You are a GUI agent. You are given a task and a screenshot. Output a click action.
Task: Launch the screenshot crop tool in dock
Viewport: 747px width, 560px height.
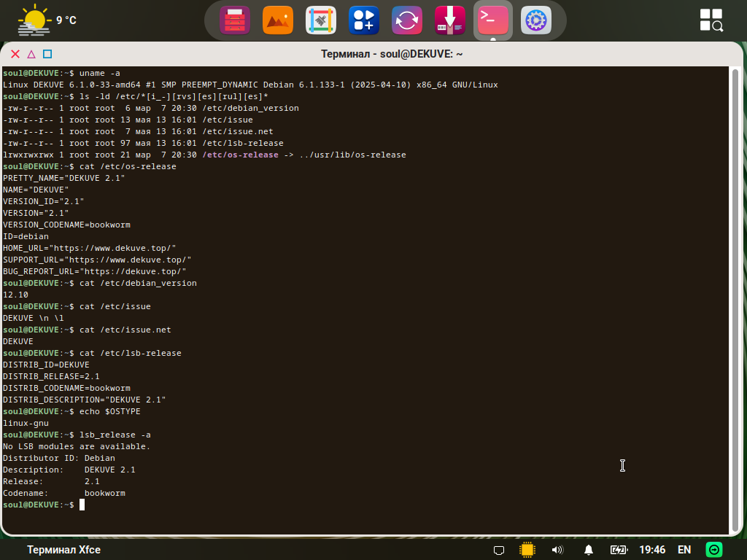coord(321,20)
